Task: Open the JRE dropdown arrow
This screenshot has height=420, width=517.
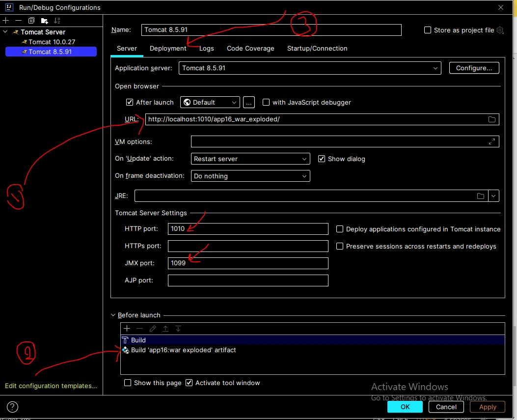Action: pos(493,196)
